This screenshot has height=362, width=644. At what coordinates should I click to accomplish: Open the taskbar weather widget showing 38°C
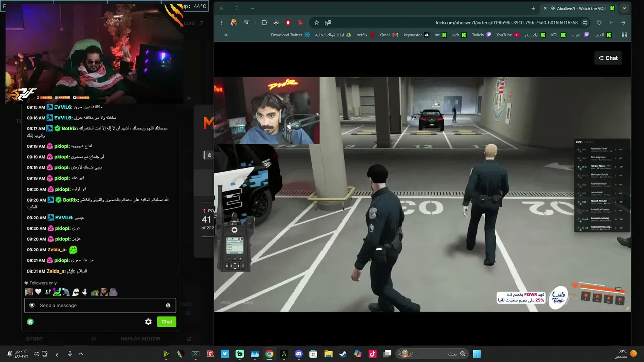pyautogui.click(x=625, y=354)
